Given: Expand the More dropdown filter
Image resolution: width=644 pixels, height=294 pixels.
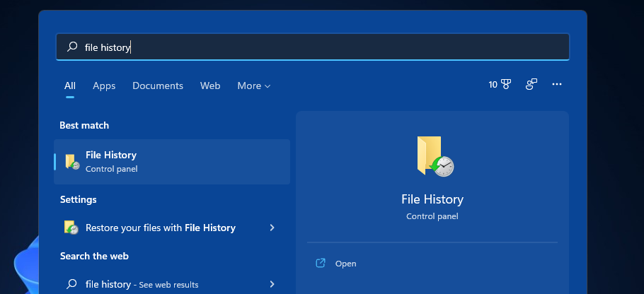Looking at the screenshot, I should (254, 86).
